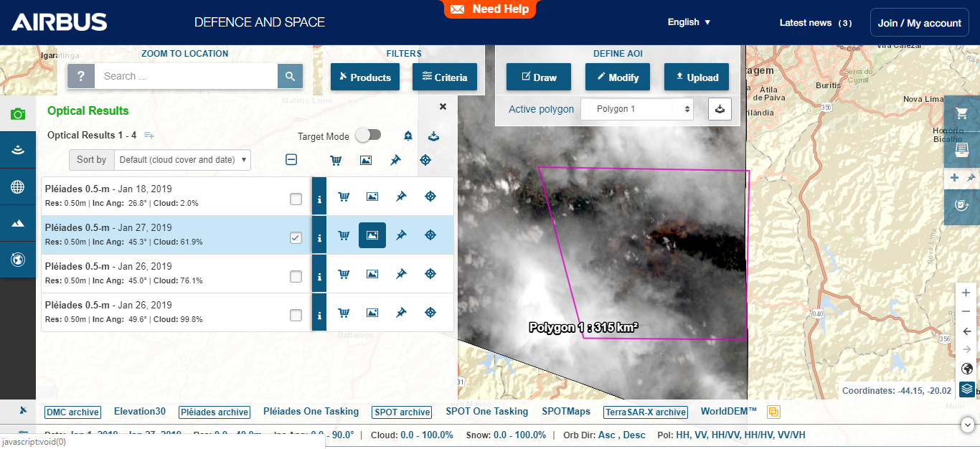Viewport: 980px width, 449px height.
Task: Uncheck the Jan 27, 2019 result checkbox
Action: coord(296,237)
